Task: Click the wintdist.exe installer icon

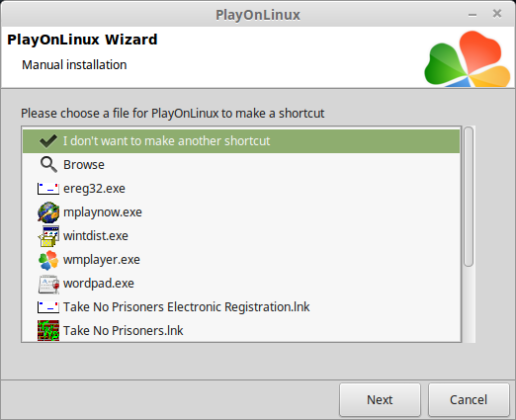Action: click(x=48, y=236)
